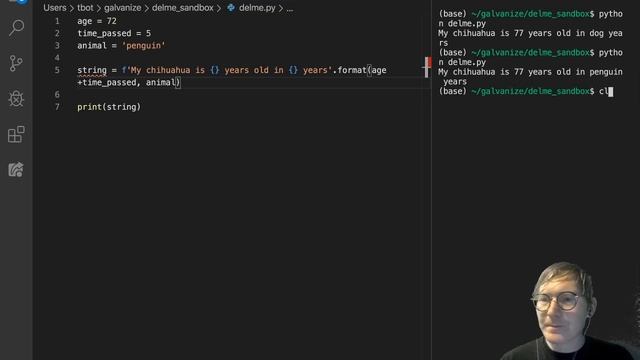Screen dimensions: 640x360
Task: Open the delme_sandbox breadcrumb folder
Action: pos(182,8)
